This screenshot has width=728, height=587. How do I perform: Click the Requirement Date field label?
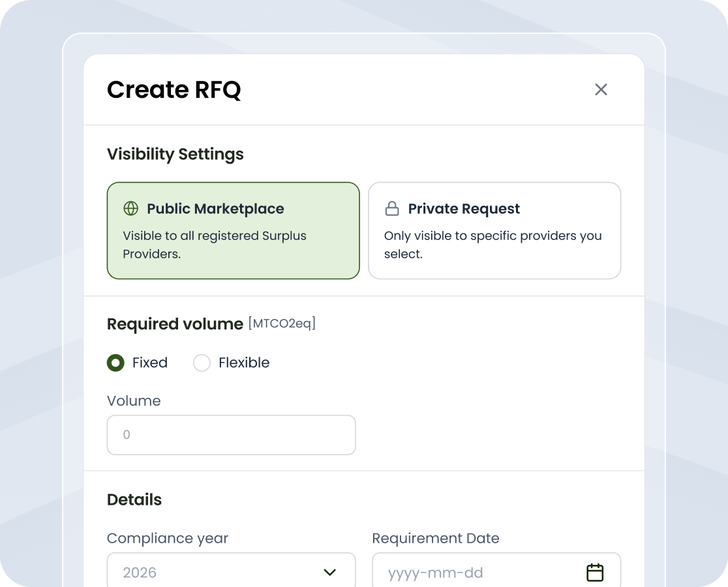click(x=435, y=538)
